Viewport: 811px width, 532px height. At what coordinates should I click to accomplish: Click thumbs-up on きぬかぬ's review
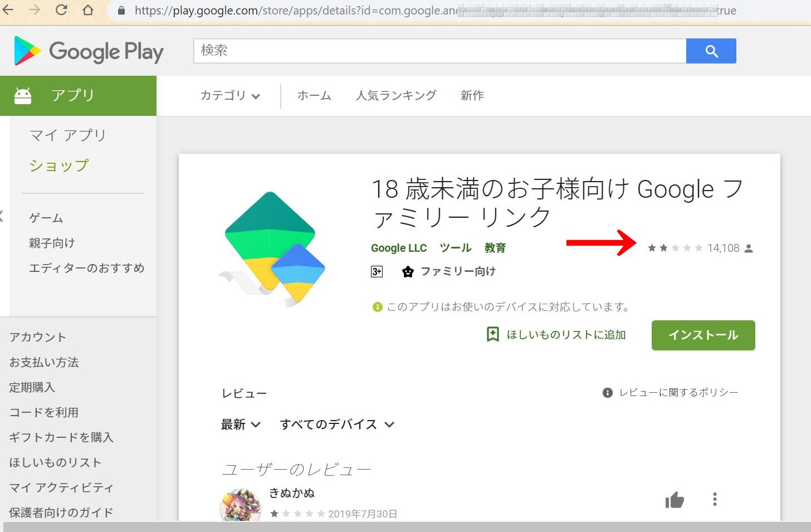point(675,500)
